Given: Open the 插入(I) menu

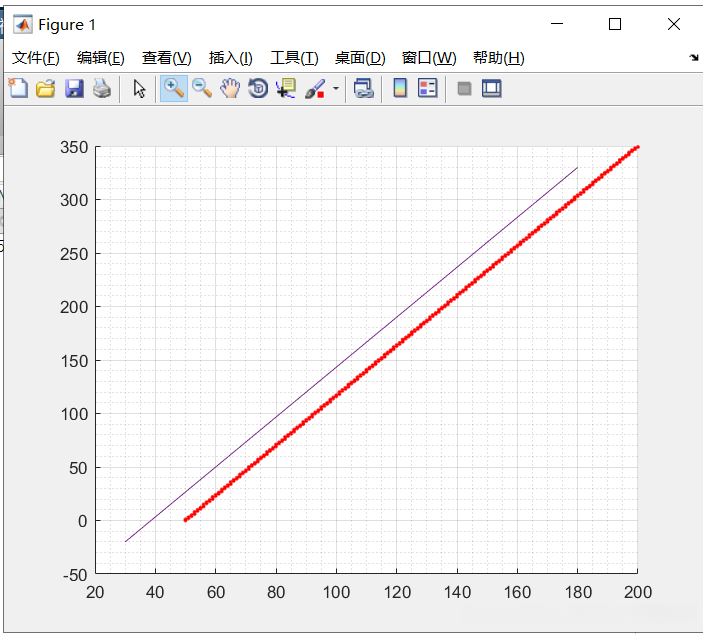Looking at the screenshot, I should [230, 58].
